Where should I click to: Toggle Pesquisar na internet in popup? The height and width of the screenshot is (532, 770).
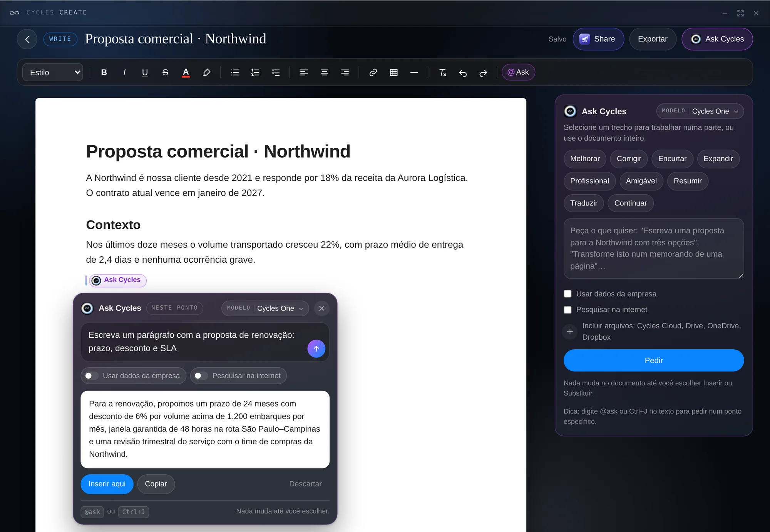pyautogui.click(x=239, y=376)
